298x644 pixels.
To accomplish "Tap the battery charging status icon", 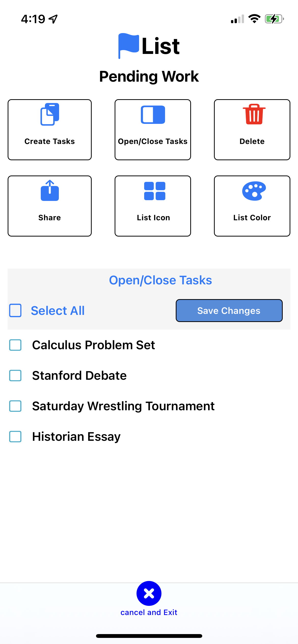I will tap(274, 19).
